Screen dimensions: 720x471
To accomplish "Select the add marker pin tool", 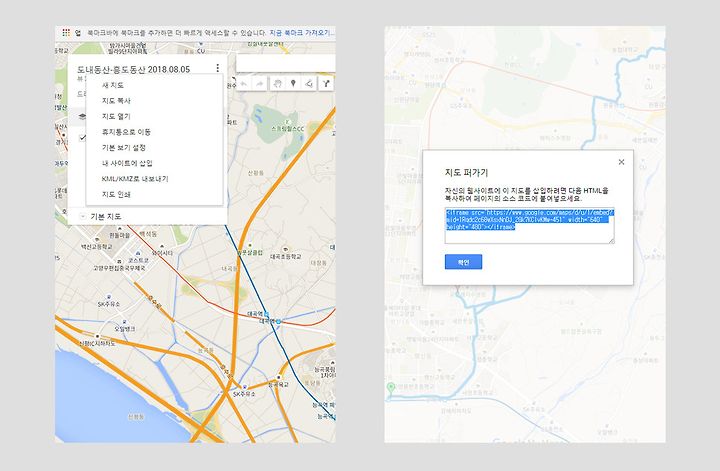I will pos(293,84).
